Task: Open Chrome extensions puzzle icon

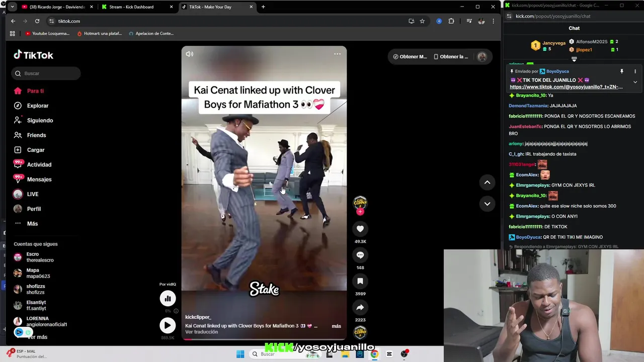Action: tap(451, 21)
